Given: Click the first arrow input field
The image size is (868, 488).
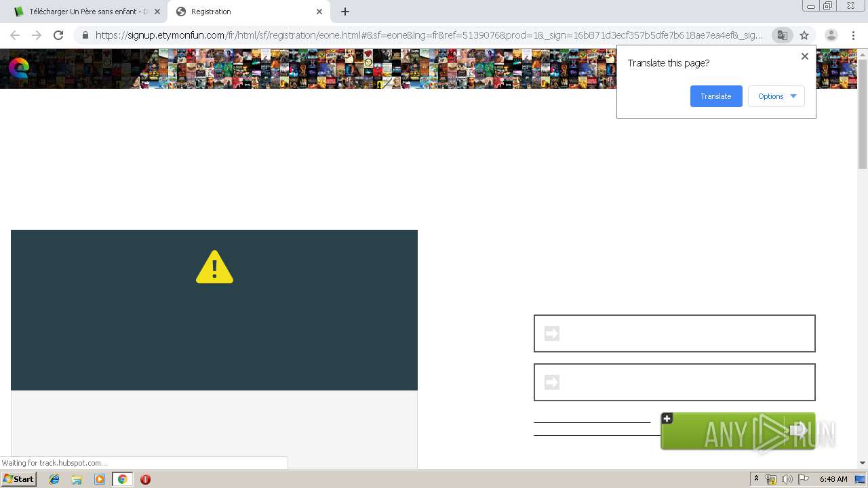Looking at the screenshot, I should pyautogui.click(x=675, y=333).
